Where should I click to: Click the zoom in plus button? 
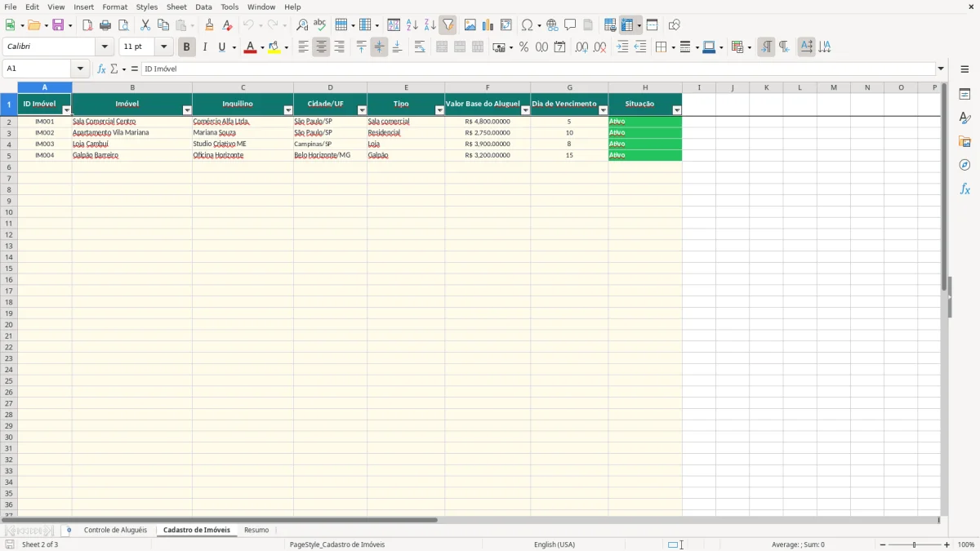(x=947, y=544)
